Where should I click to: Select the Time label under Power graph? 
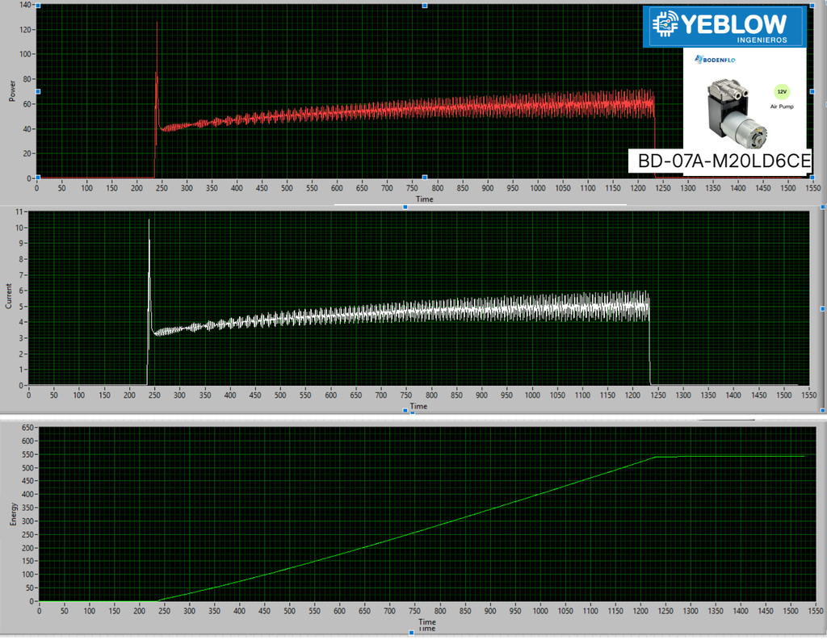pos(425,199)
